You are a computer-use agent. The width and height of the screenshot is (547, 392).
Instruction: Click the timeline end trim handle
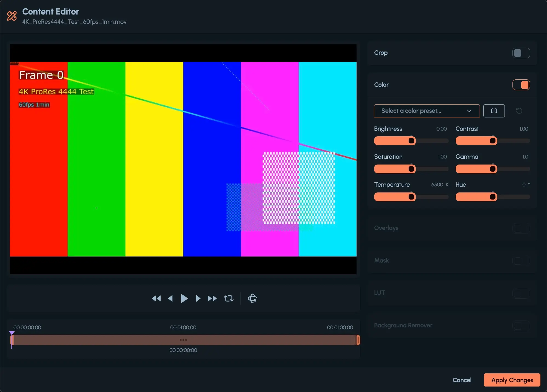click(358, 340)
